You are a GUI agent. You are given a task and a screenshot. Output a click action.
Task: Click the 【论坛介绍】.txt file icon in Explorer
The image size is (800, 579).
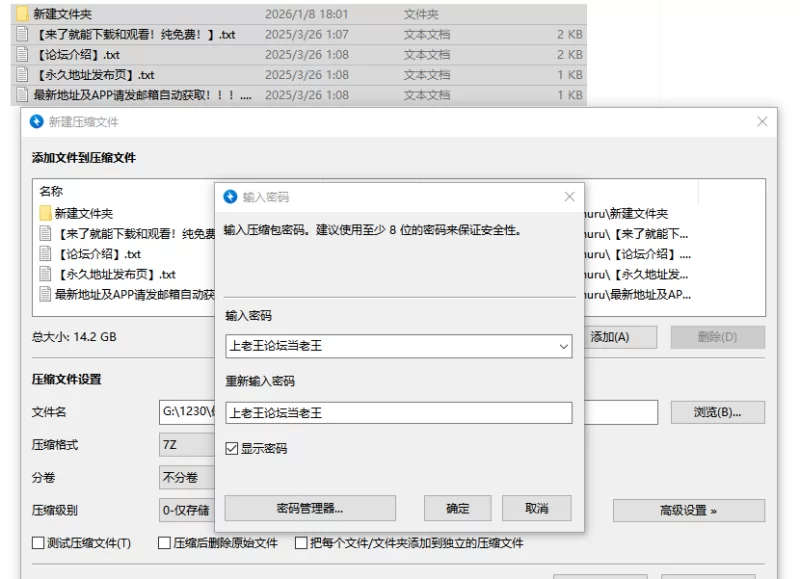(23, 55)
